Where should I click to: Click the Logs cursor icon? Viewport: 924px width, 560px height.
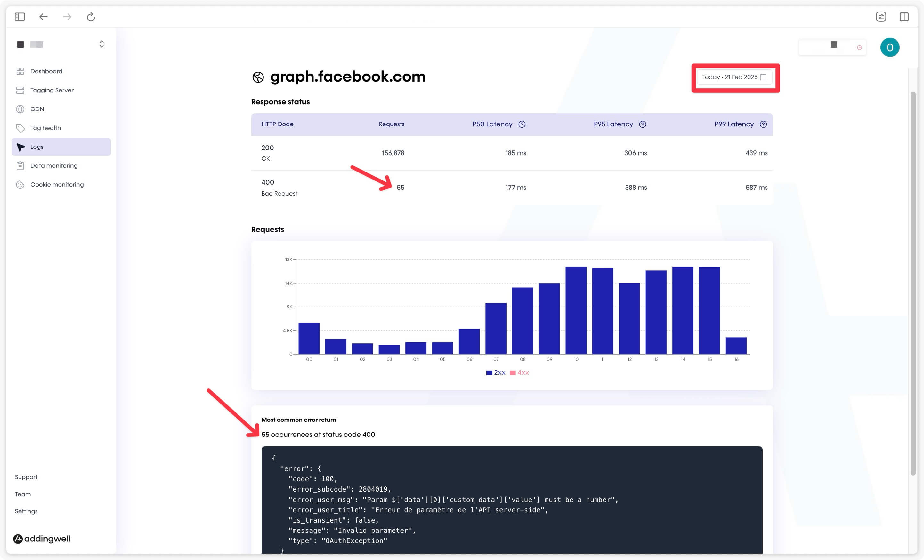point(20,147)
